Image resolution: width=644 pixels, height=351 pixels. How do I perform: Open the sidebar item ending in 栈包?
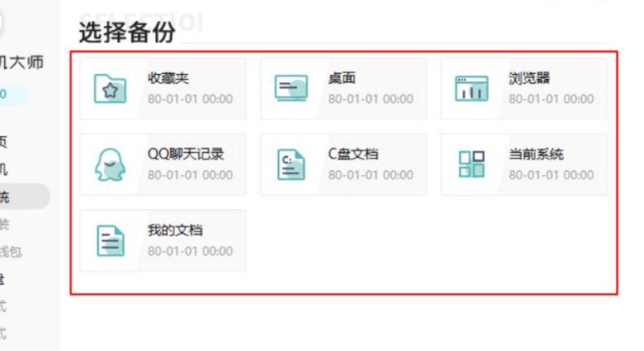(x=10, y=251)
